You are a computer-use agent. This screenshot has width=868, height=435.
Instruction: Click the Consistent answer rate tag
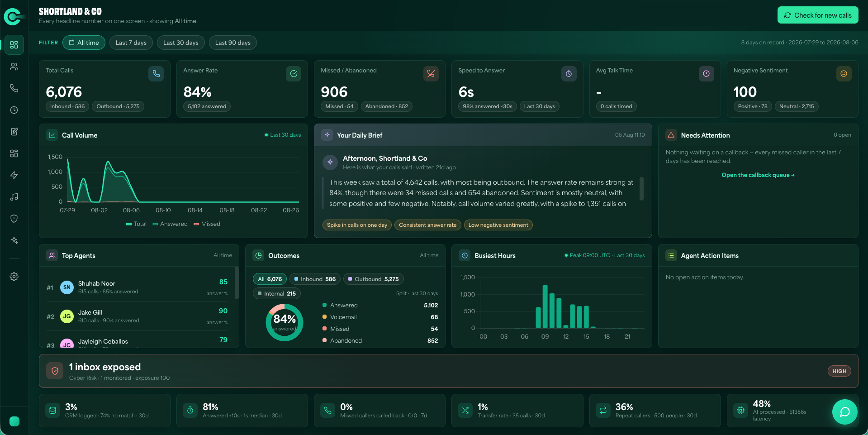(427, 225)
